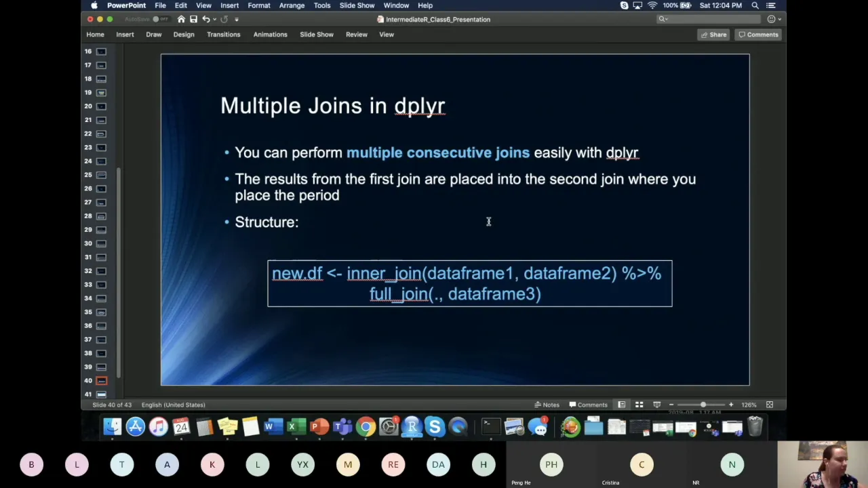Viewport: 868px width, 488px height.
Task: Select slide 41 thumbnail
Action: coord(101,394)
